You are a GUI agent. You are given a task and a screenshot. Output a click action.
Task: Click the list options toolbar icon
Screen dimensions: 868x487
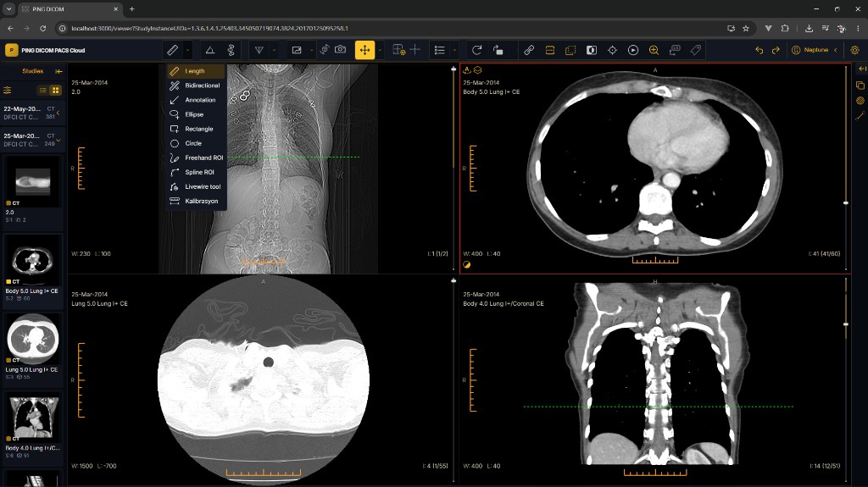(x=440, y=50)
